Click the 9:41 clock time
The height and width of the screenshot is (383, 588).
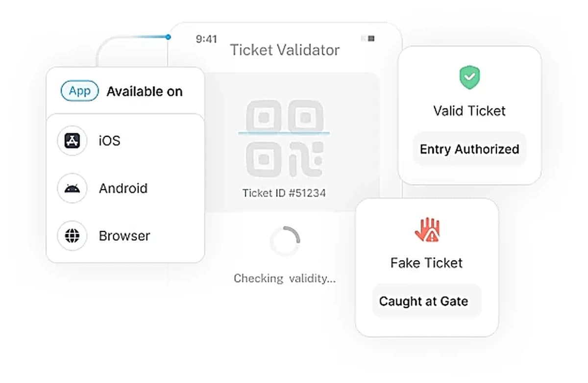point(206,39)
